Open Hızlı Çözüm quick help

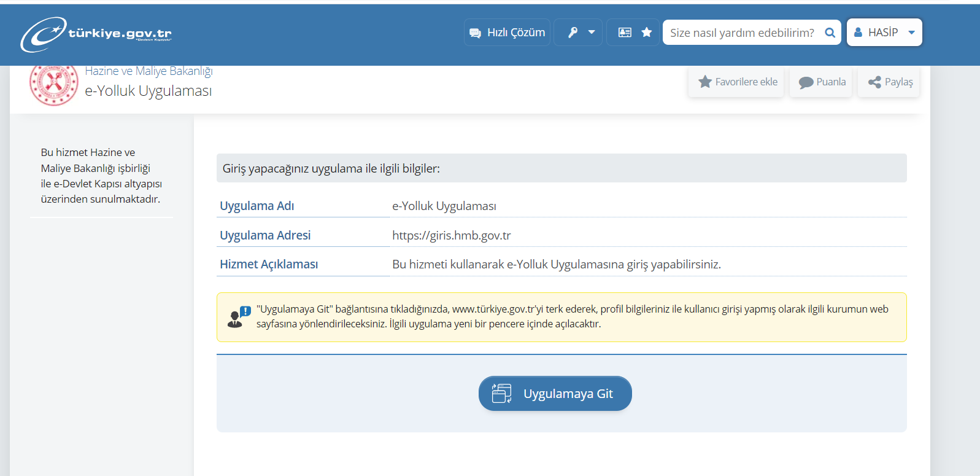pos(507,33)
